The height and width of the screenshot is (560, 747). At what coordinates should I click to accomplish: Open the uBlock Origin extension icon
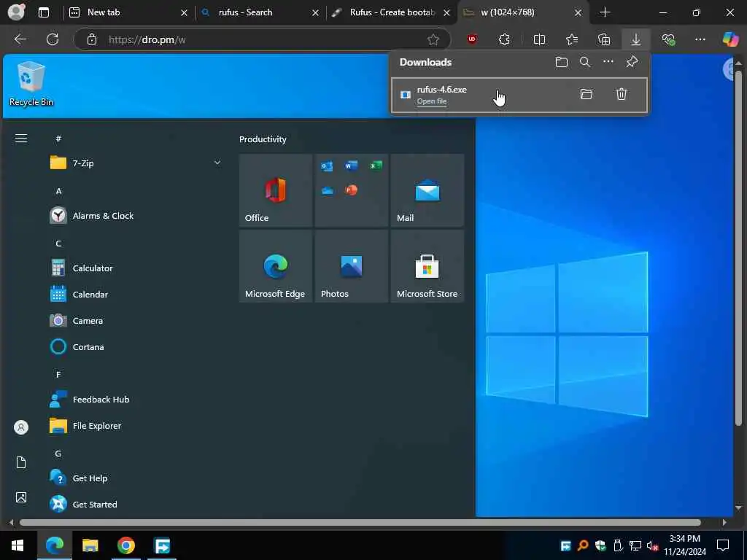472,39
